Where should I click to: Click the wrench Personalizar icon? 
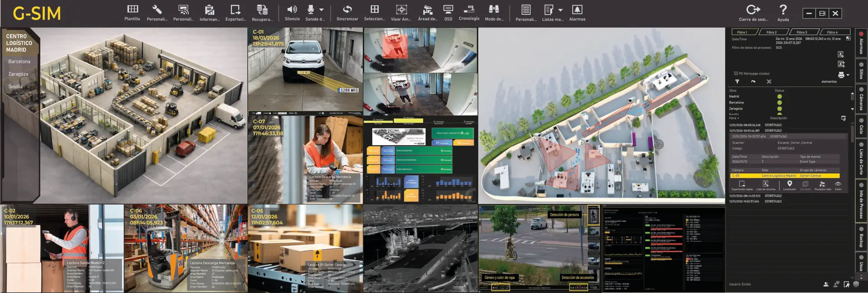157,9
